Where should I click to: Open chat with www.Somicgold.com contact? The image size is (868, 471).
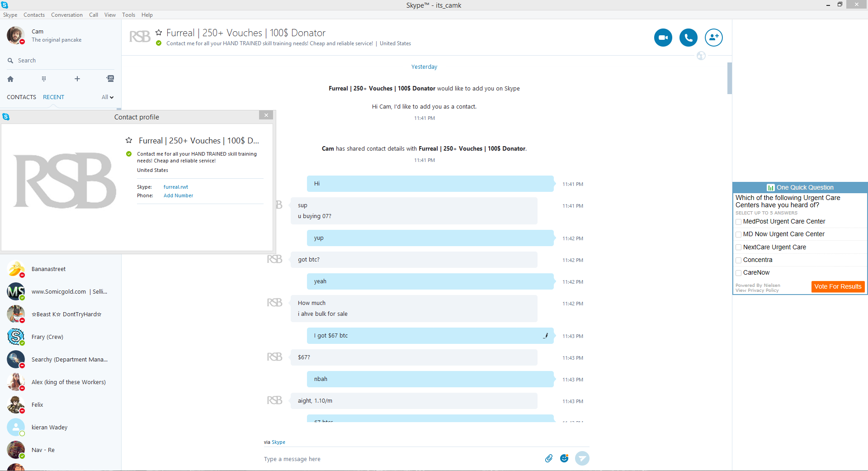[x=61, y=291]
